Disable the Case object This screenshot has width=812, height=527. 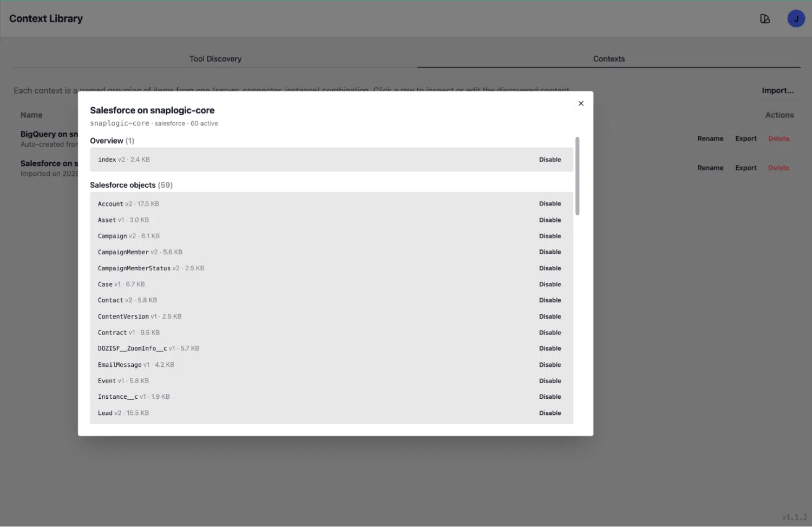(550, 285)
